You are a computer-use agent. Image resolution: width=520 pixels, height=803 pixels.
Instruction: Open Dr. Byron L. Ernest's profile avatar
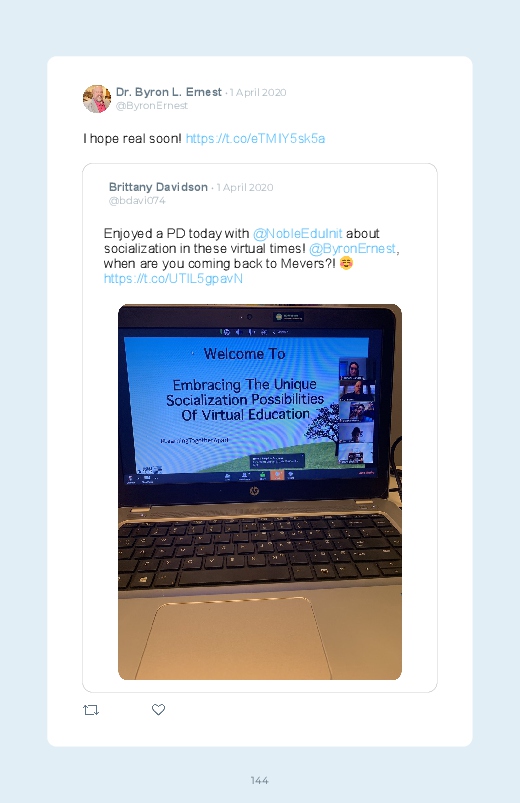(97, 98)
